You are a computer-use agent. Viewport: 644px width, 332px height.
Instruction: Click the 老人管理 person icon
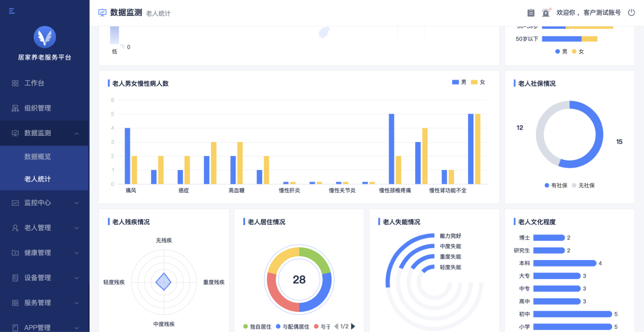point(15,228)
